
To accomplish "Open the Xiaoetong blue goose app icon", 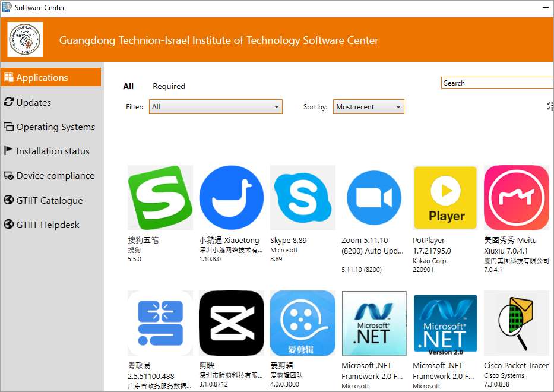I will [232, 198].
